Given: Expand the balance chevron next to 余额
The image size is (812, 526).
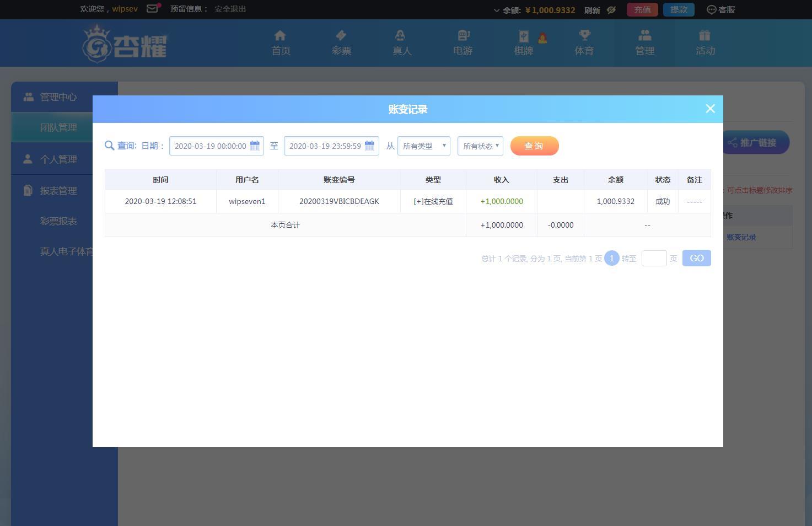Looking at the screenshot, I should click(496, 10).
